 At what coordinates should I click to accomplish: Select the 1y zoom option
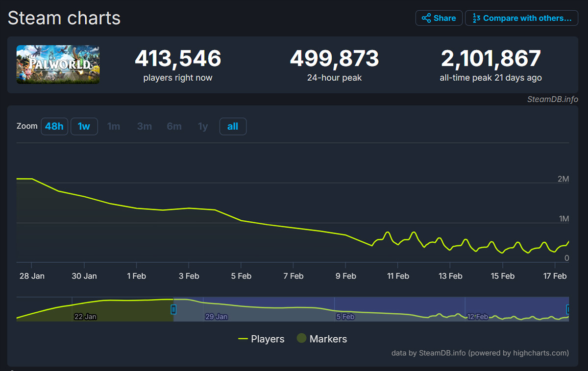pos(203,126)
